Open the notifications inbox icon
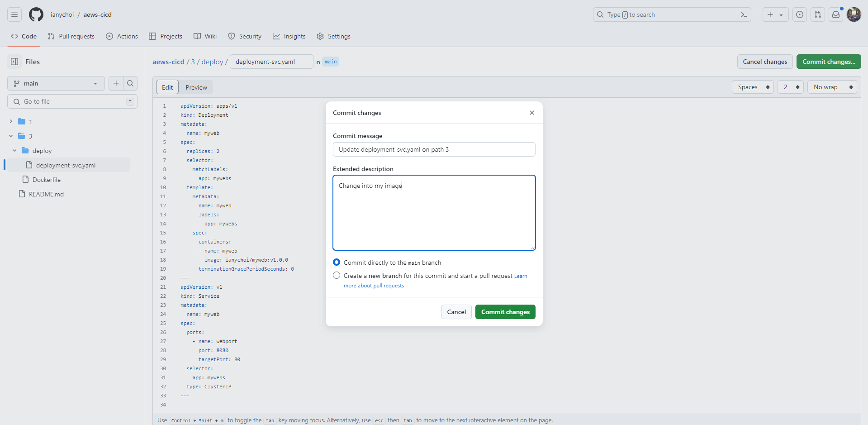 [x=836, y=14]
